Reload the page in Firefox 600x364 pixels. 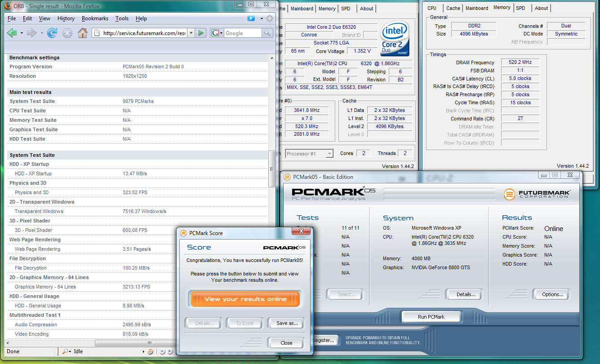(52, 33)
